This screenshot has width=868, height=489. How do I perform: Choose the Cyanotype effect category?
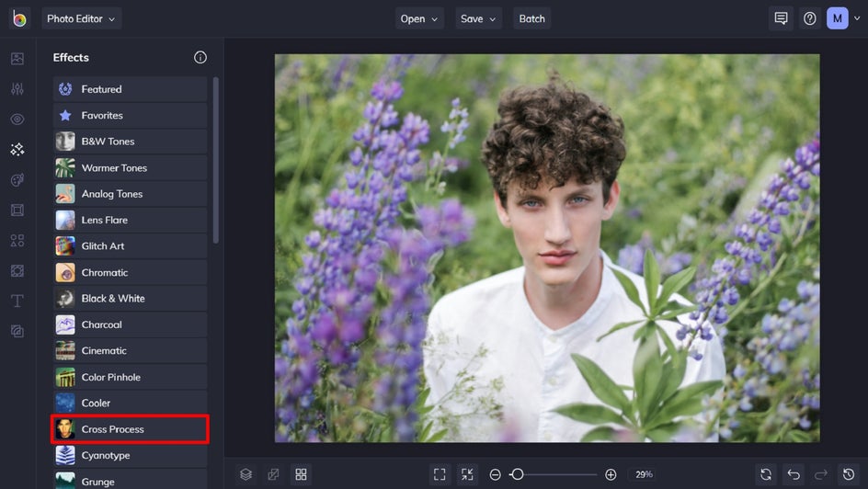(x=130, y=455)
